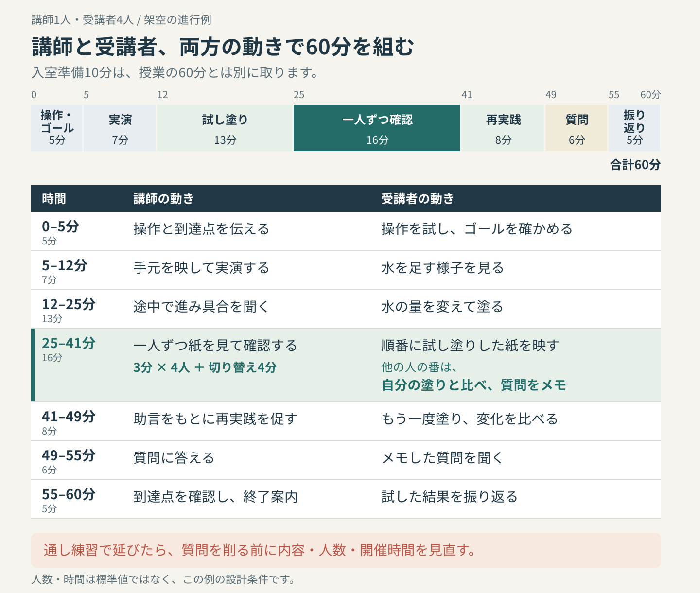
Task: Click 手元を映して実演する cell
Action: tap(201, 268)
